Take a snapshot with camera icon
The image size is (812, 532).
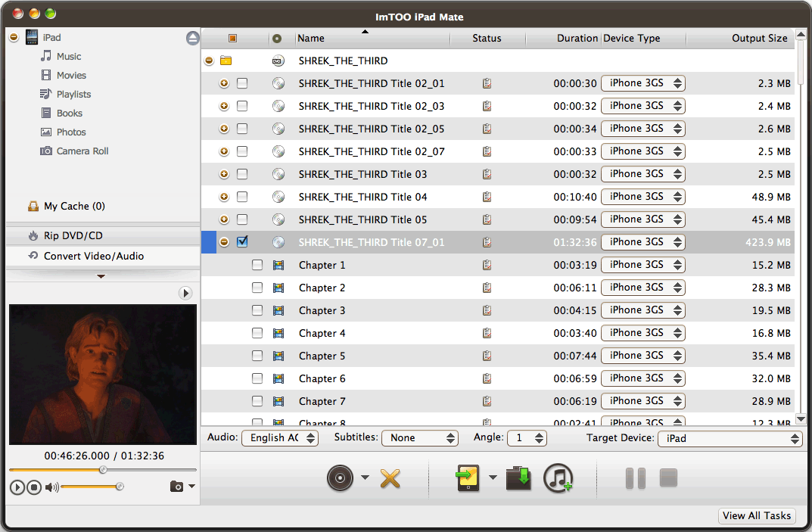pos(176,487)
